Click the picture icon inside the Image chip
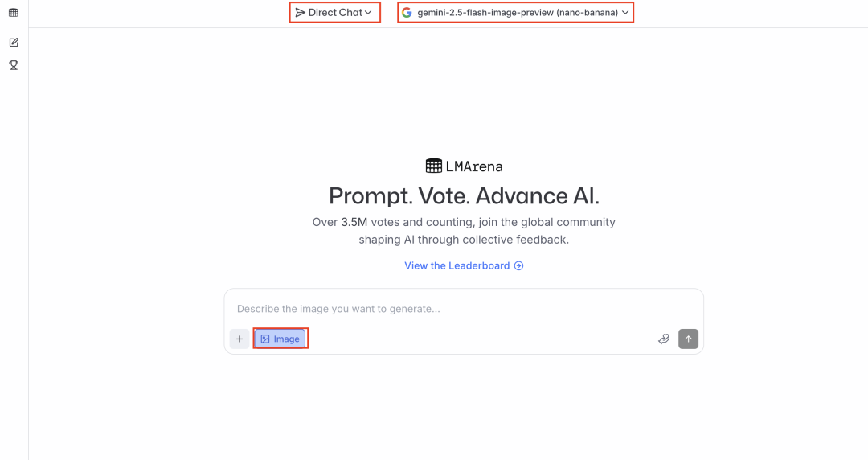 [265, 339]
